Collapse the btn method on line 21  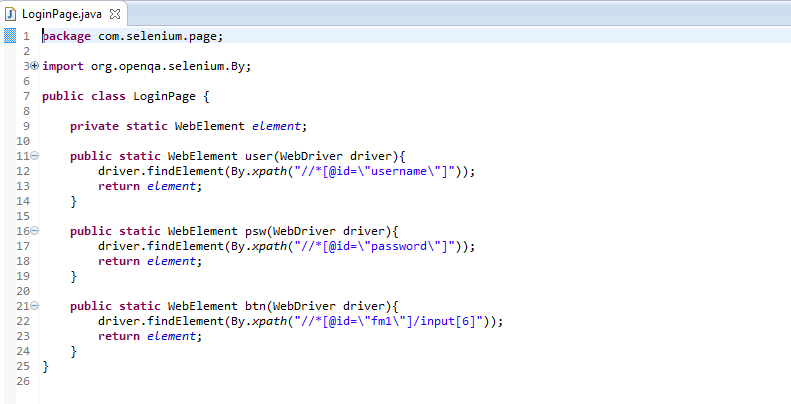34,306
